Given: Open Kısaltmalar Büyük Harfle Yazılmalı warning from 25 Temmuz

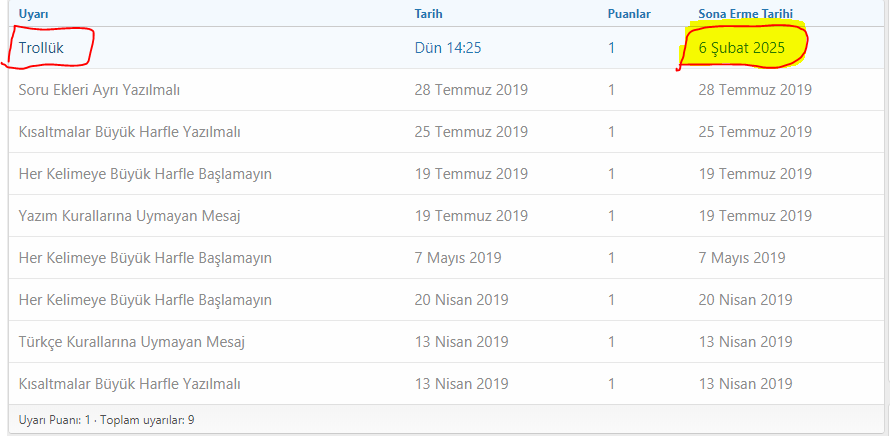Looking at the screenshot, I should (x=129, y=132).
